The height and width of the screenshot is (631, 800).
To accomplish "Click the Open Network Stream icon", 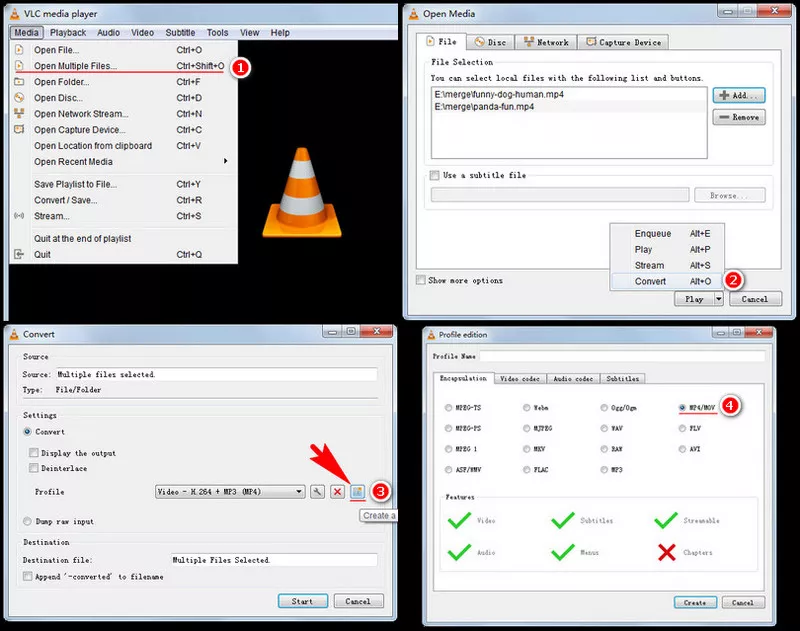I will [x=19, y=113].
